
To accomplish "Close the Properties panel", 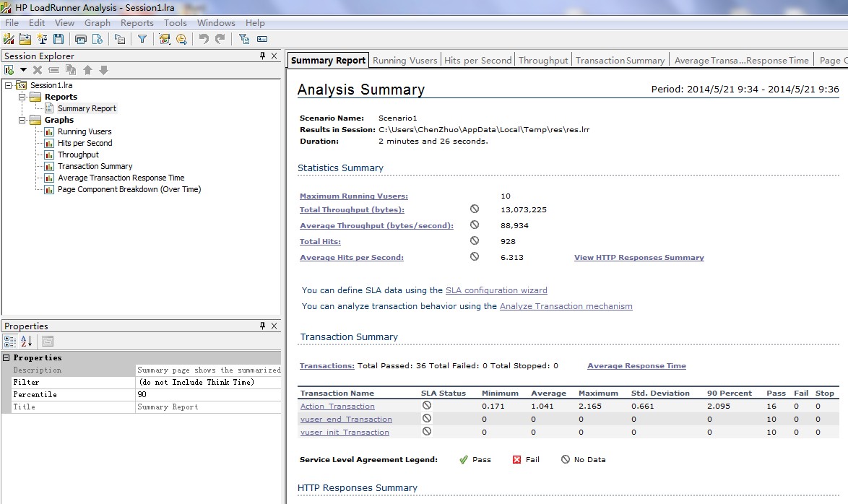I will click(274, 326).
